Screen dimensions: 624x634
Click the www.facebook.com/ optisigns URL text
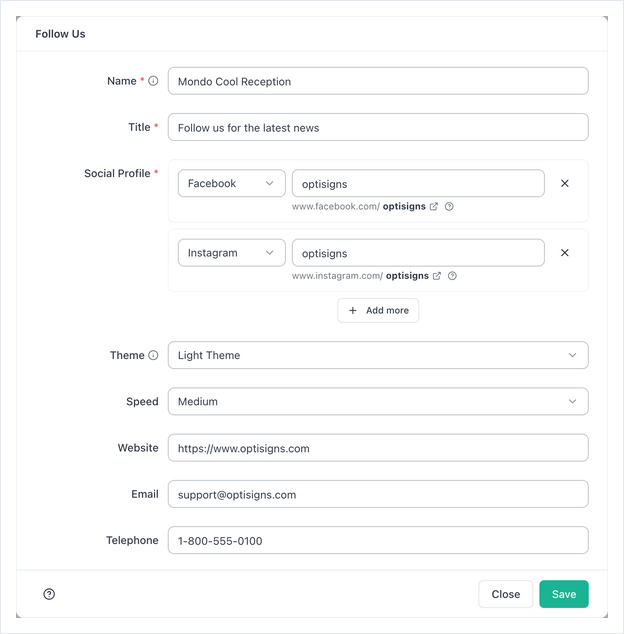(359, 207)
